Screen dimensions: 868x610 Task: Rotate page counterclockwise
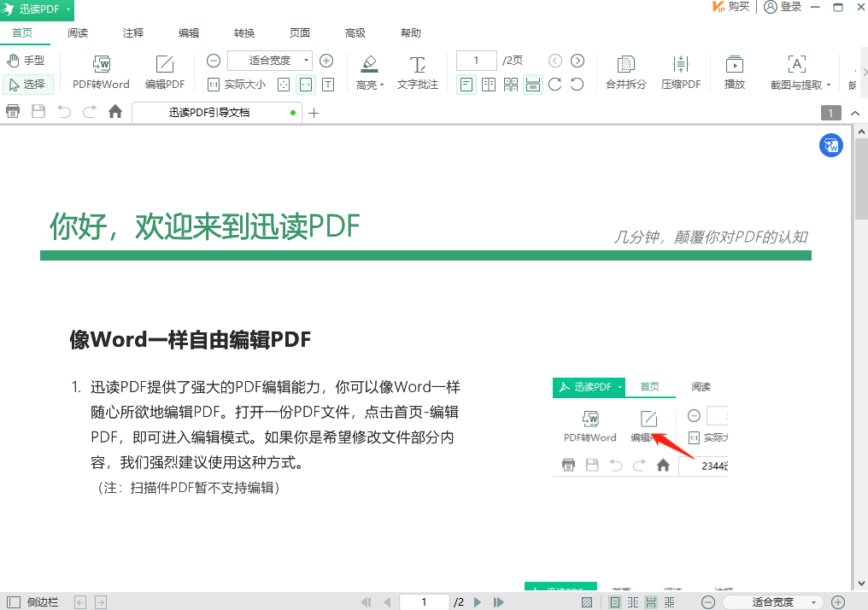coord(578,85)
